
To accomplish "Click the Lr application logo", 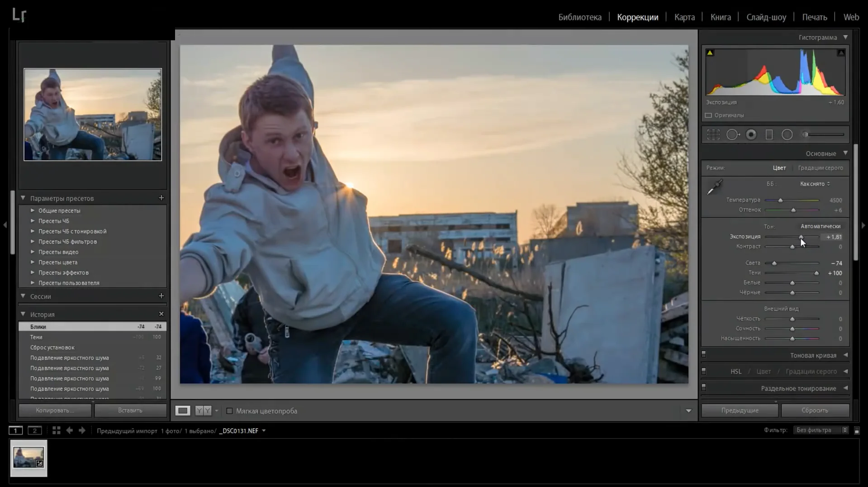I will click(x=19, y=15).
